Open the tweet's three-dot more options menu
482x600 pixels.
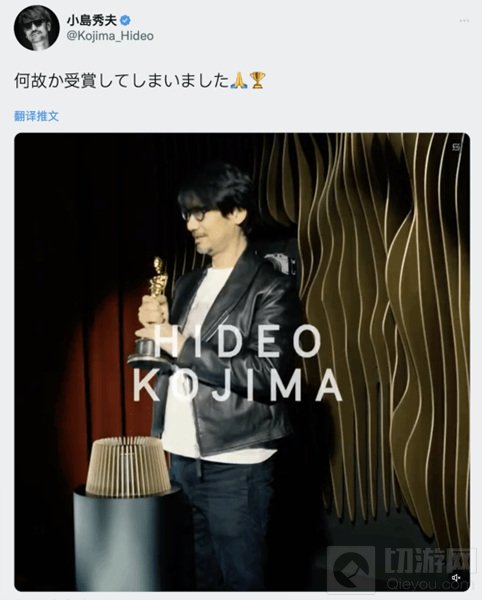tap(464, 21)
